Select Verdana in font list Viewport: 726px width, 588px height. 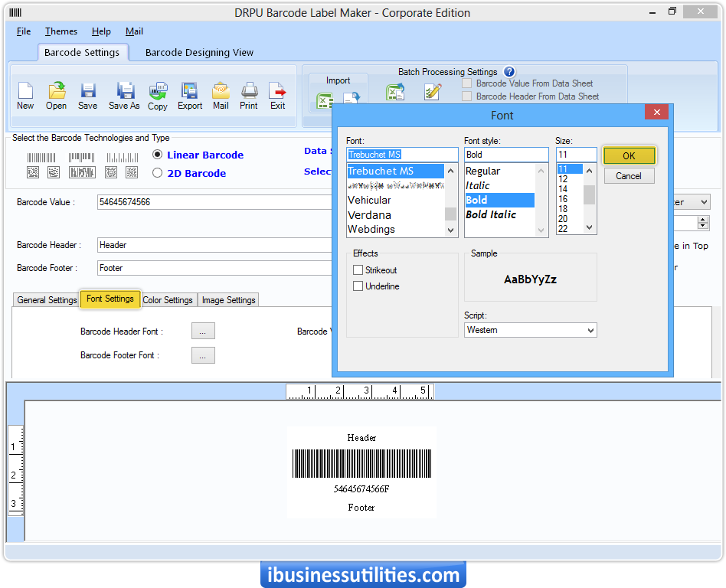click(x=369, y=215)
